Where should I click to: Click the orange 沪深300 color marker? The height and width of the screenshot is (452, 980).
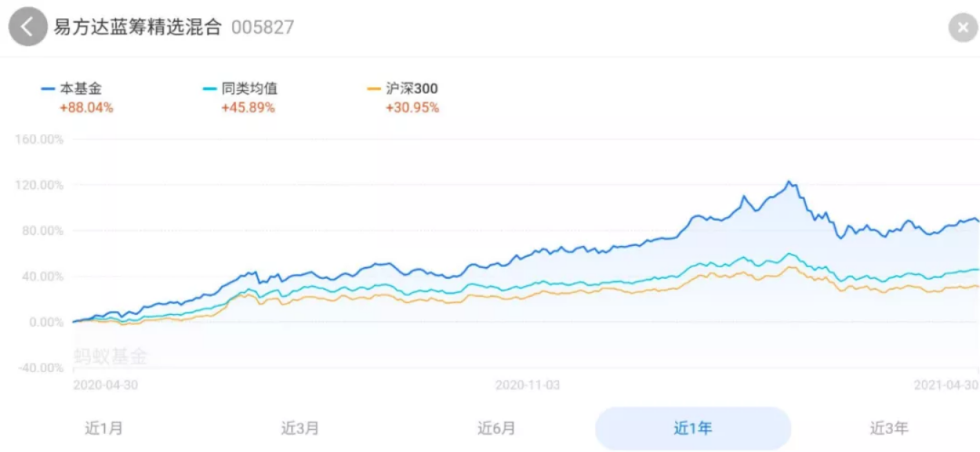pyautogui.click(x=374, y=89)
